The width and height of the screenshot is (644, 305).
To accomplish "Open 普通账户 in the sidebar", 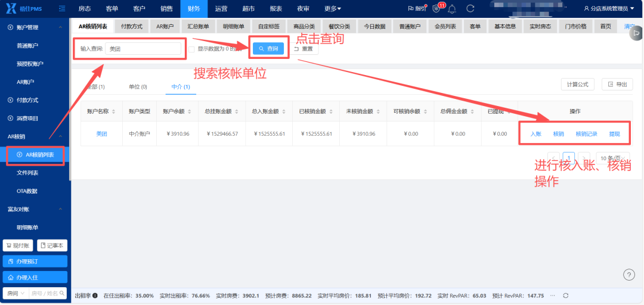I will pos(27,45).
